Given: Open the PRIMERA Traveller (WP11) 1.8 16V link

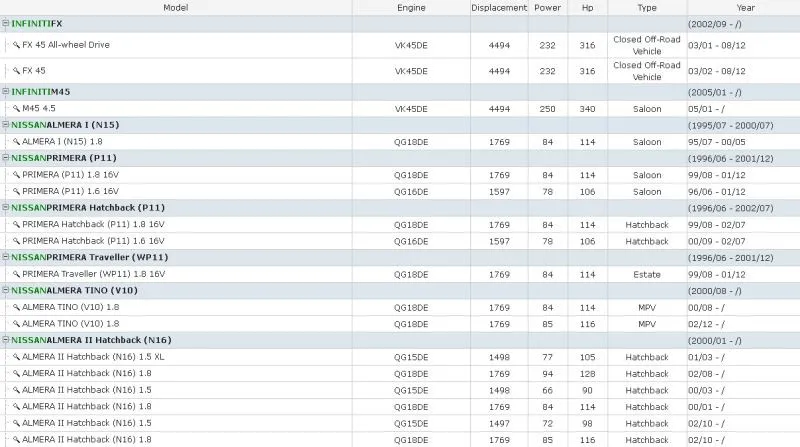Looking at the screenshot, I should 94,274.
